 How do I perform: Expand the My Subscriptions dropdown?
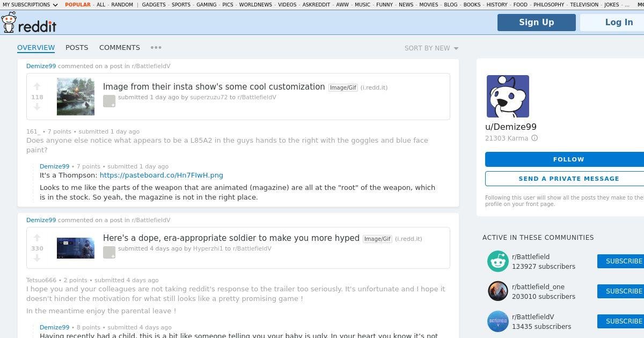[x=30, y=5]
